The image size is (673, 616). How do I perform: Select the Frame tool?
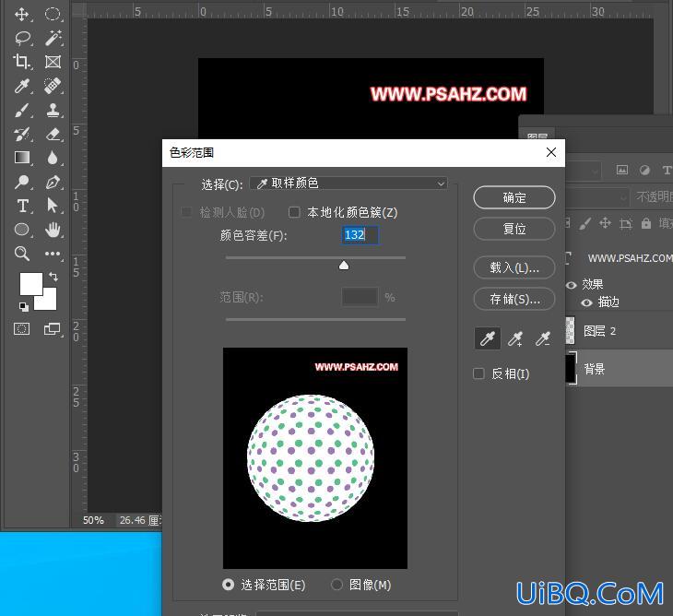coord(53,62)
